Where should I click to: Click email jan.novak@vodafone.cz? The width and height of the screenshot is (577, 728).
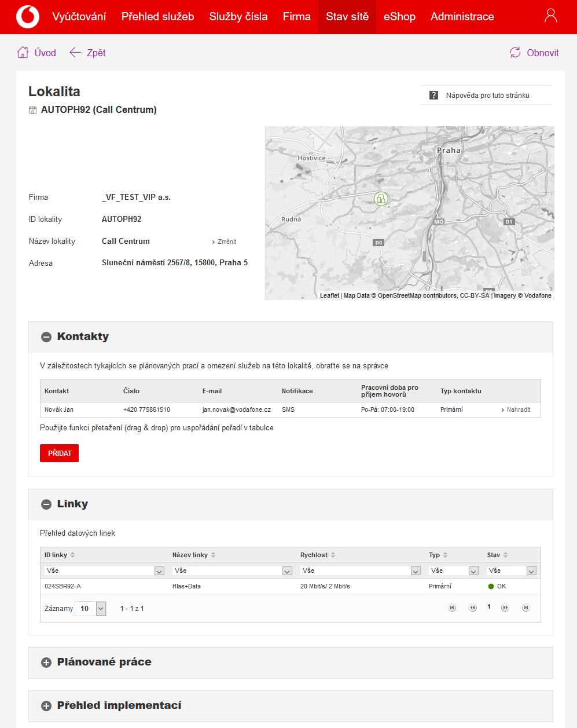pyautogui.click(x=237, y=409)
